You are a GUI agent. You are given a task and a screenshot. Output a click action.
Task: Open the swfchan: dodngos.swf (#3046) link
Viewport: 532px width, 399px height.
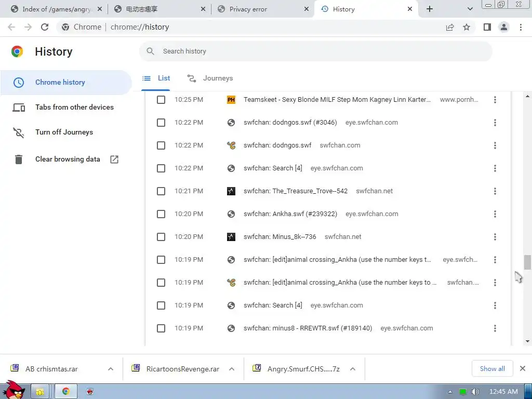tap(290, 123)
